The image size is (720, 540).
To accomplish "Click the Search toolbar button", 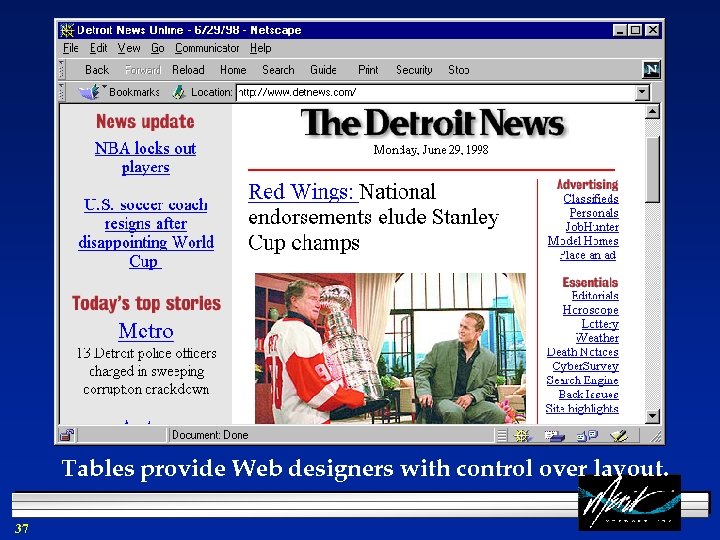I will pos(278,70).
